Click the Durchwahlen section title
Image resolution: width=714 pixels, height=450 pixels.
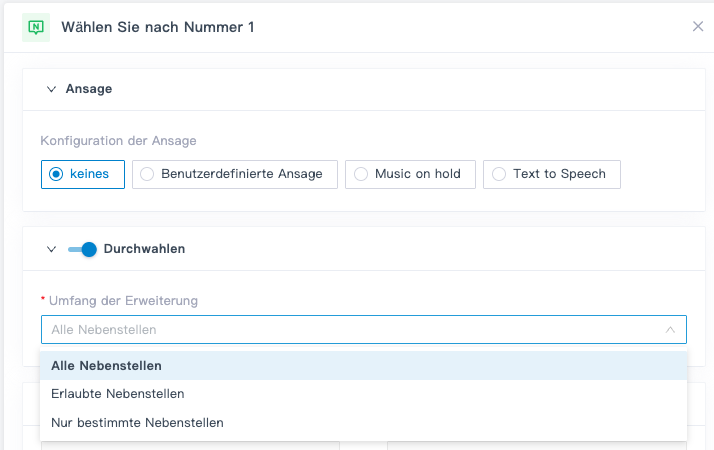(144, 249)
